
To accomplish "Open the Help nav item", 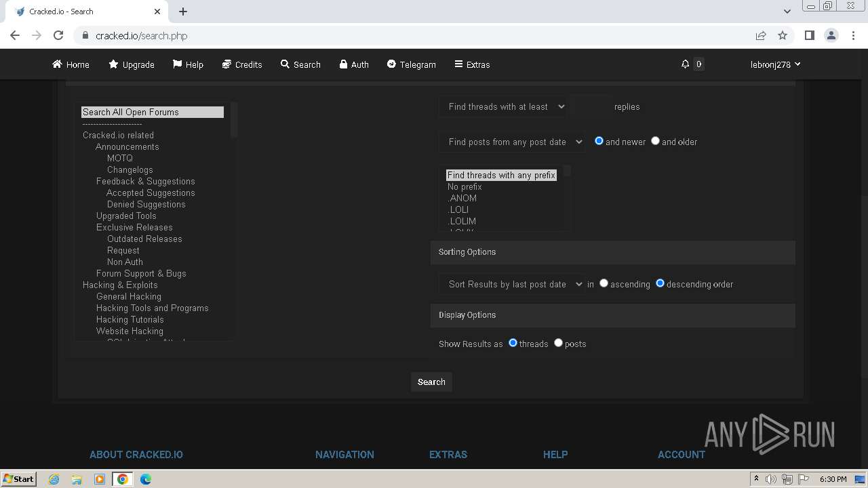I will point(188,64).
